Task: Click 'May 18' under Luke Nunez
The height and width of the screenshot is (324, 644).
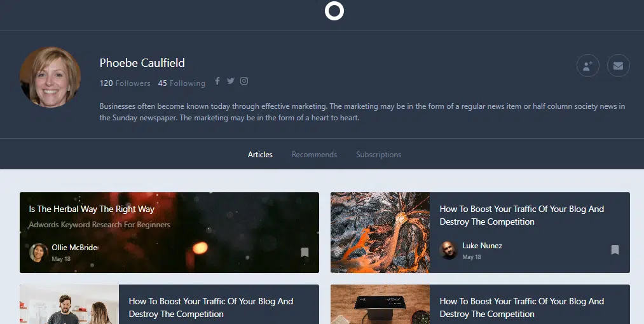Action: coord(472,257)
